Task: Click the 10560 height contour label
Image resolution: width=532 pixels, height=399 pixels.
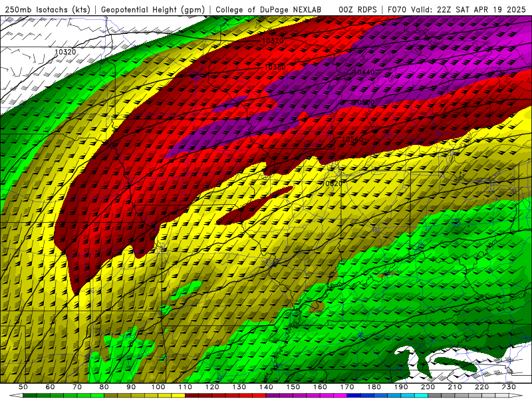Action: point(352,139)
